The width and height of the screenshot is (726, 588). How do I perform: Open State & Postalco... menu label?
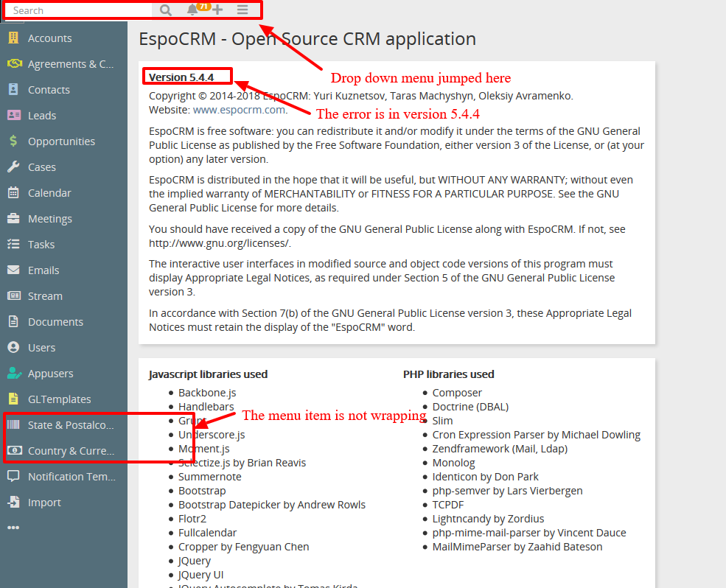(x=71, y=425)
